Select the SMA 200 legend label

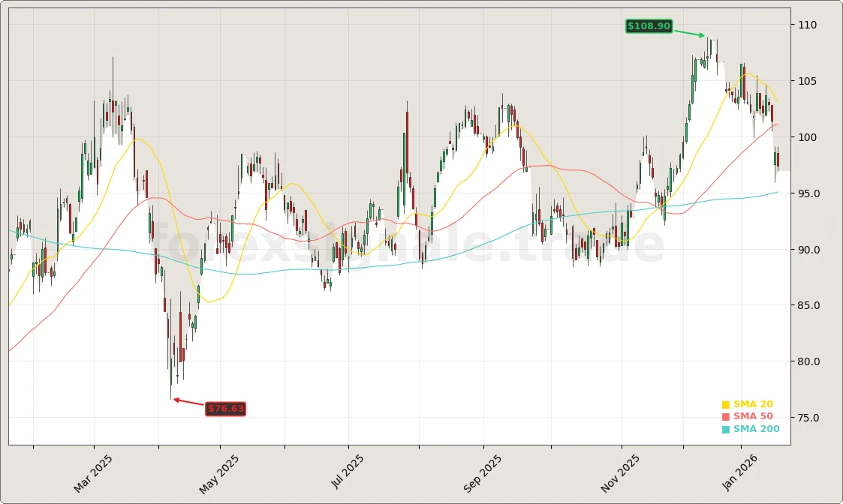(x=756, y=430)
